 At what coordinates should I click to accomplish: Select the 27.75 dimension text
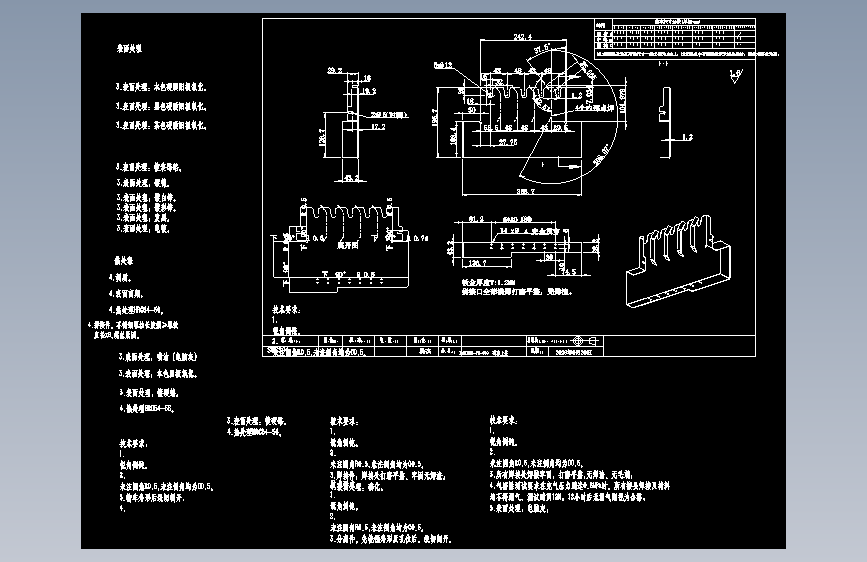[x=508, y=142]
